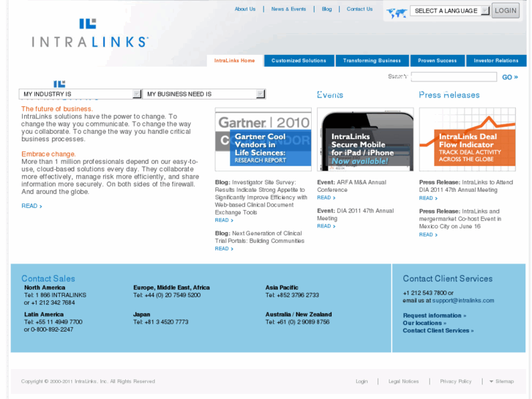
Task: Open the Select a Language dropdown
Action: [450, 11]
